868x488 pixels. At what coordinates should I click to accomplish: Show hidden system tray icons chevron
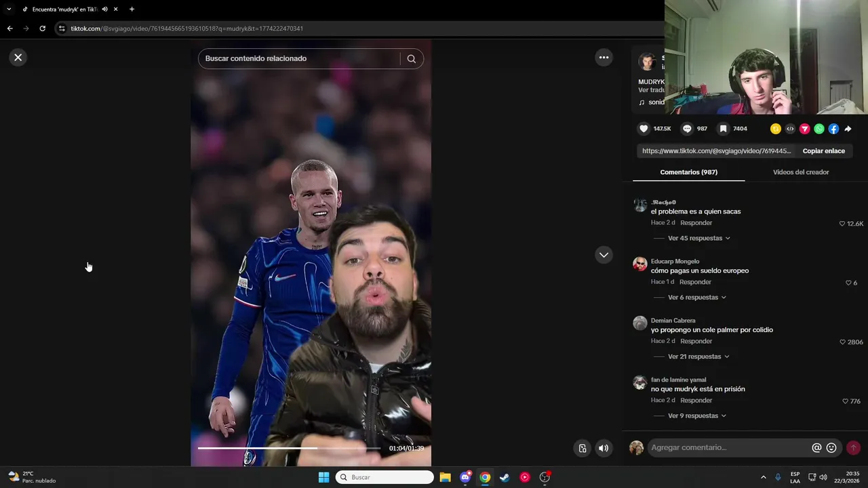pos(763,477)
